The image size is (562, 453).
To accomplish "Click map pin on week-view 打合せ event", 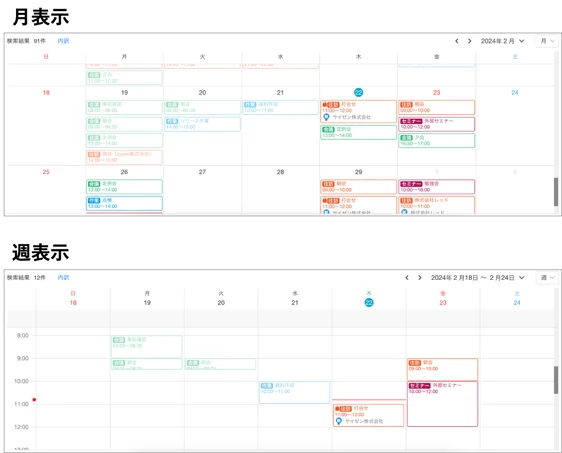I will pyautogui.click(x=339, y=421).
